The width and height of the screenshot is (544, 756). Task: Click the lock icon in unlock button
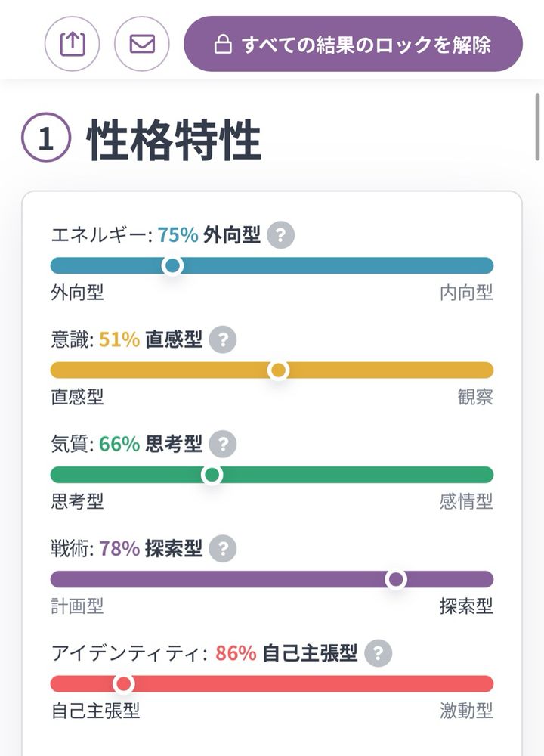pos(223,45)
